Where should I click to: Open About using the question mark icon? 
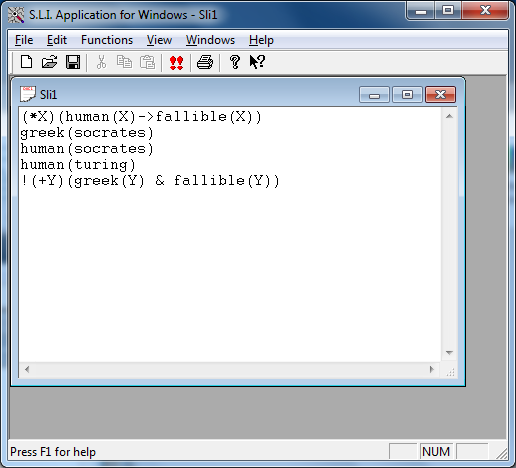[235, 62]
